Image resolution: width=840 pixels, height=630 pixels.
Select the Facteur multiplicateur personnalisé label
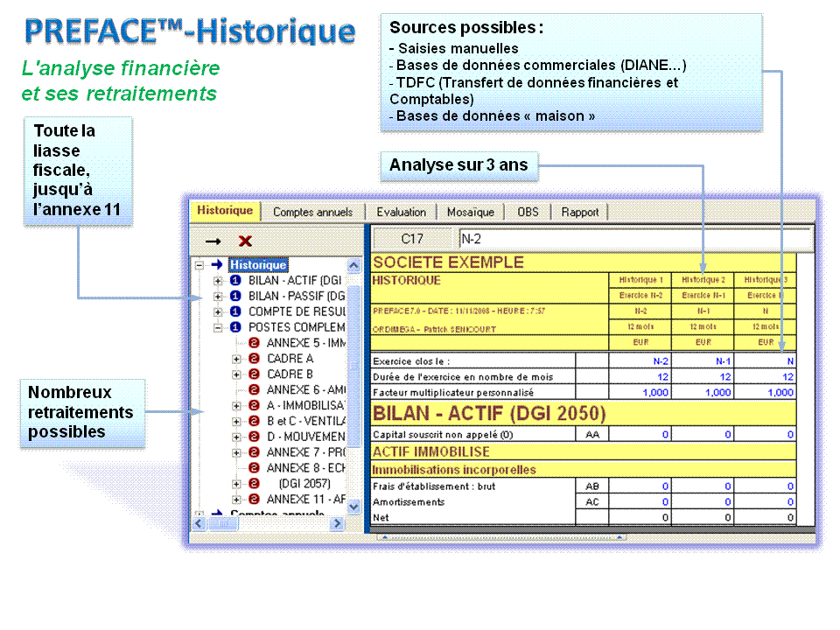(x=453, y=393)
